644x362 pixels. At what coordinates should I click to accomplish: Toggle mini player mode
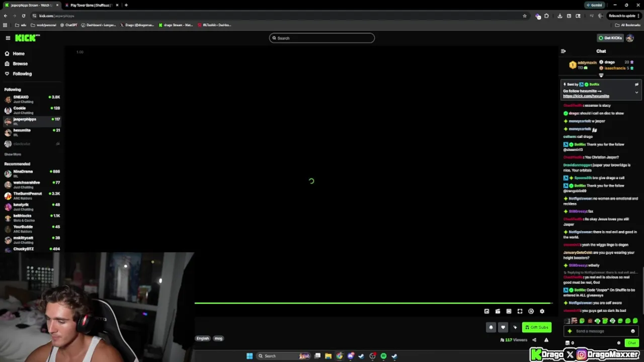487,311
